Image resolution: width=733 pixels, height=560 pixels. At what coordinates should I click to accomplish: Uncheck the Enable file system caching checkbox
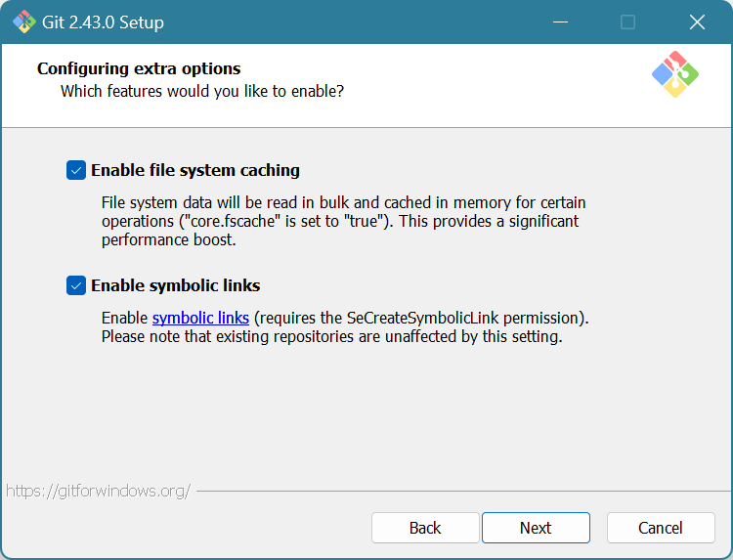point(76,170)
